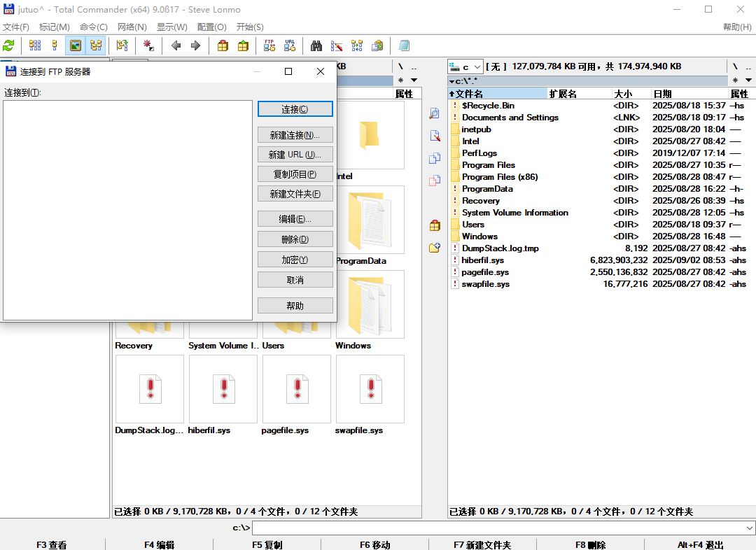756x550 pixels.
Task: Click the 新建连接(N)... button
Action: pos(295,135)
